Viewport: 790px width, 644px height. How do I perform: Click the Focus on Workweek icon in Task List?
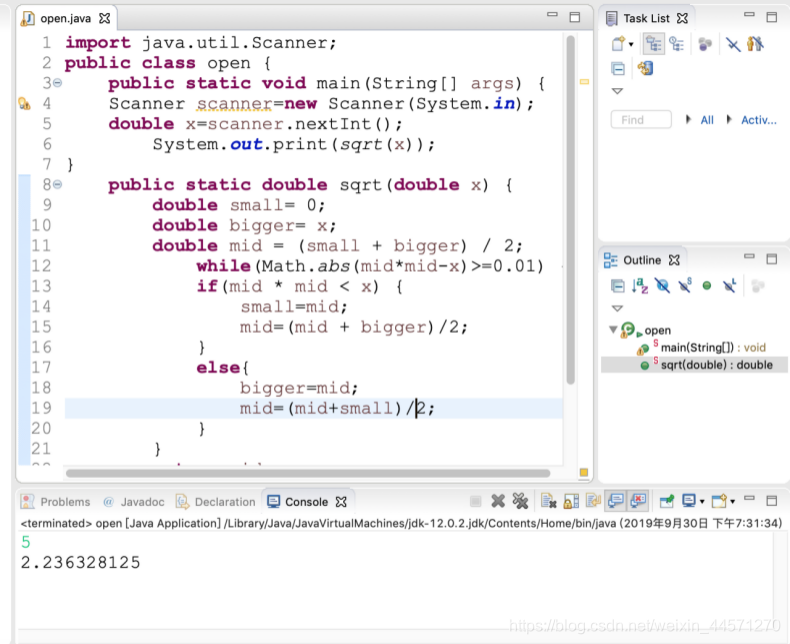click(705, 44)
